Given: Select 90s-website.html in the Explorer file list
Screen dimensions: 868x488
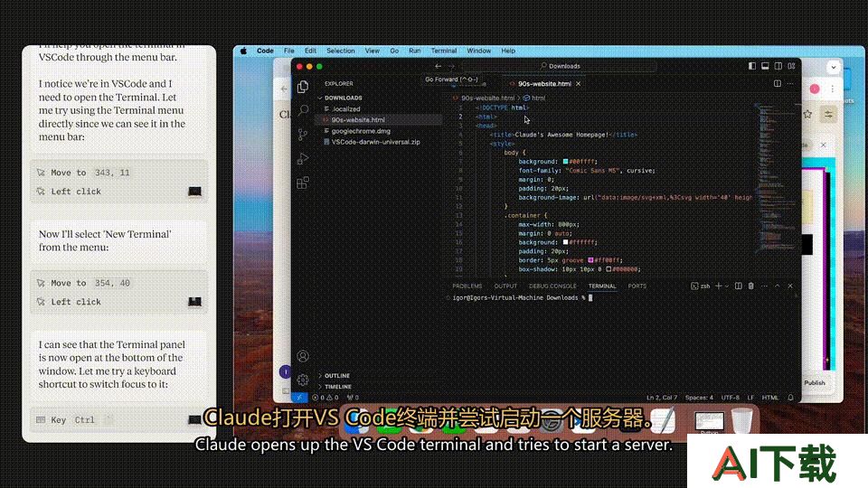Looking at the screenshot, I should pos(358,119).
